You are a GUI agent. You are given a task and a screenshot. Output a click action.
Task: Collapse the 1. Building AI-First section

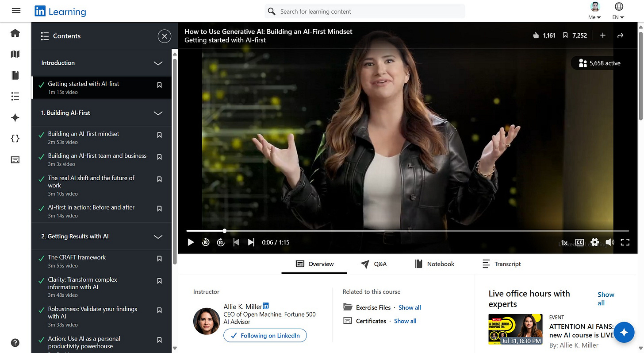[158, 113]
